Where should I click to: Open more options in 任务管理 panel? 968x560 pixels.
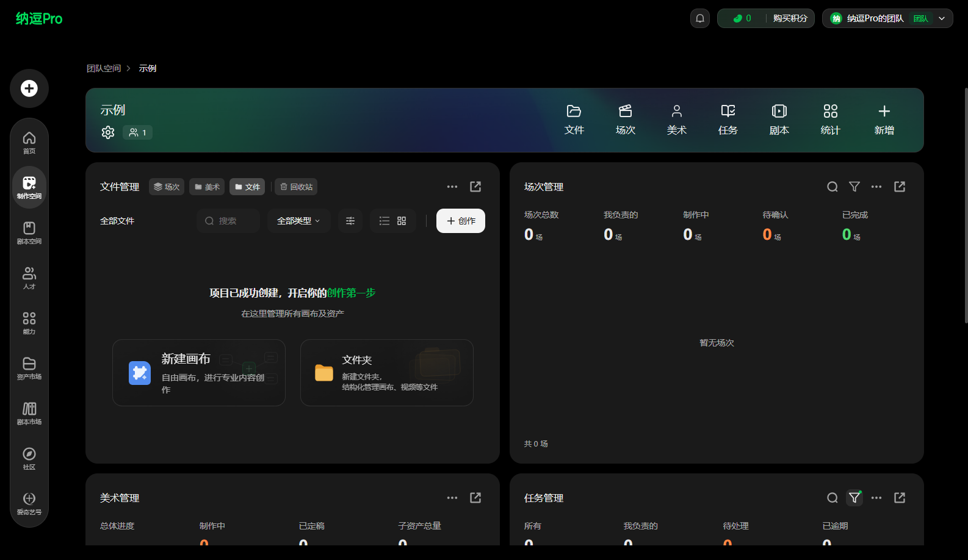876,498
